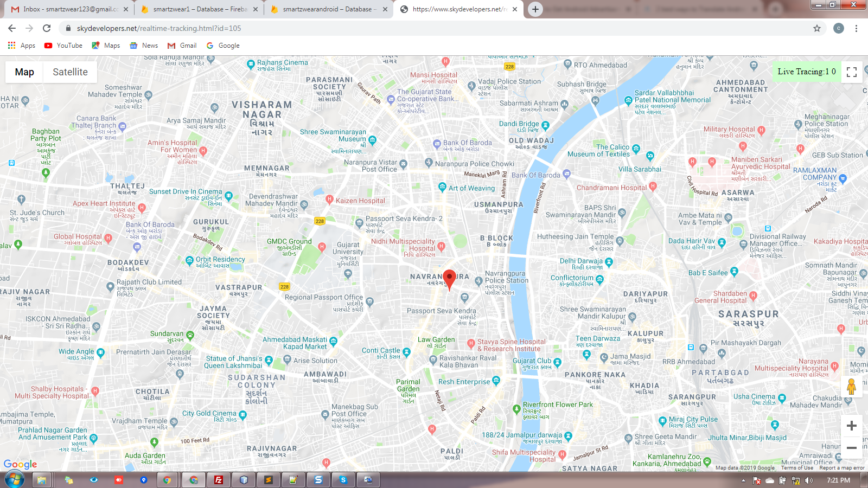Open the YouTube bookmark

tap(63, 46)
